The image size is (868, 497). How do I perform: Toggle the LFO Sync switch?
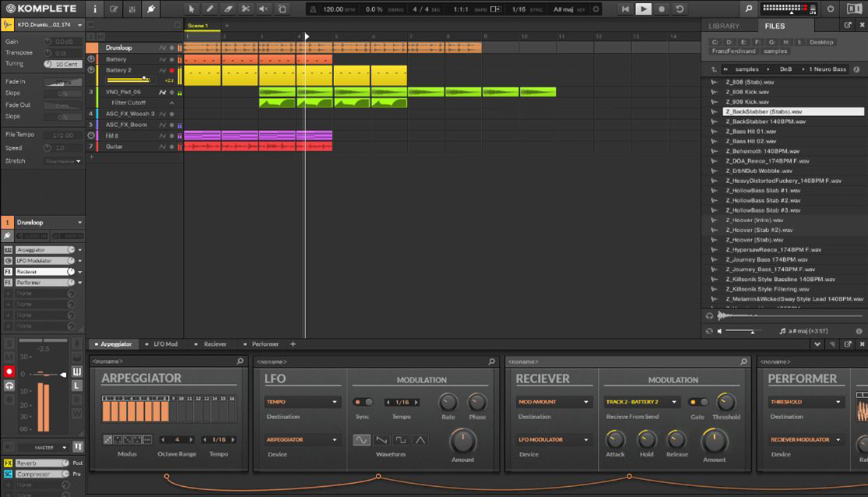363,402
